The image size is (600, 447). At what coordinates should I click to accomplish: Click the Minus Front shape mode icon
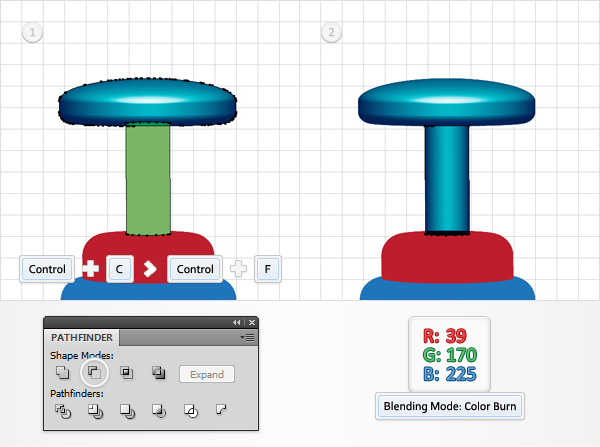(x=94, y=372)
